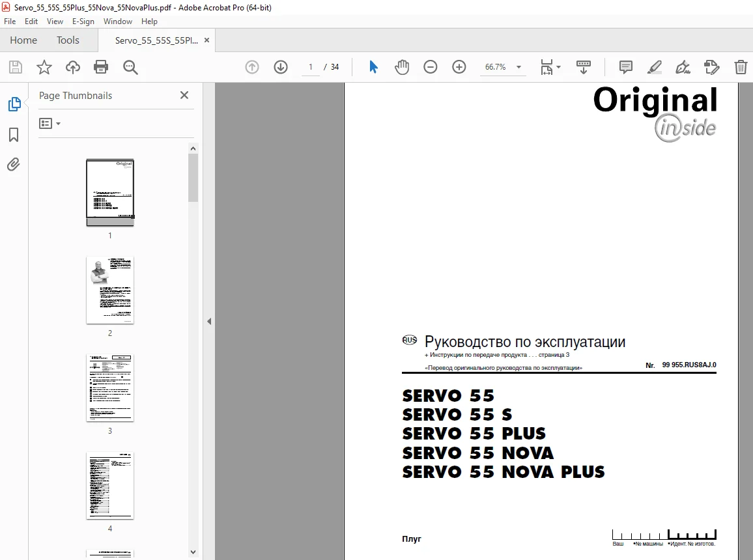Close the Page Thumbnails panel
This screenshot has height=560, width=753.
[184, 95]
